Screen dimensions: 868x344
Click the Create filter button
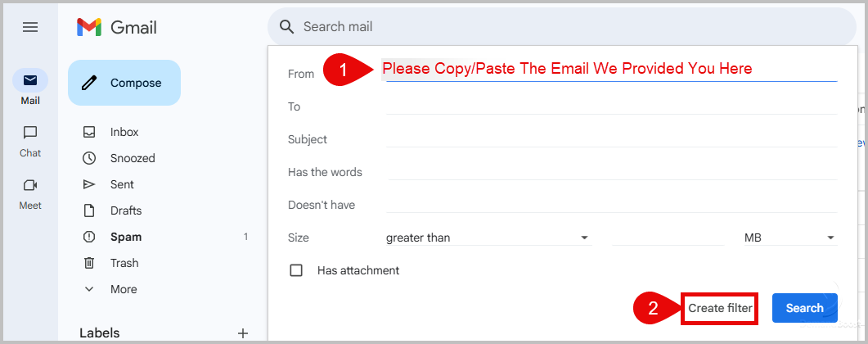click(720, 308)
